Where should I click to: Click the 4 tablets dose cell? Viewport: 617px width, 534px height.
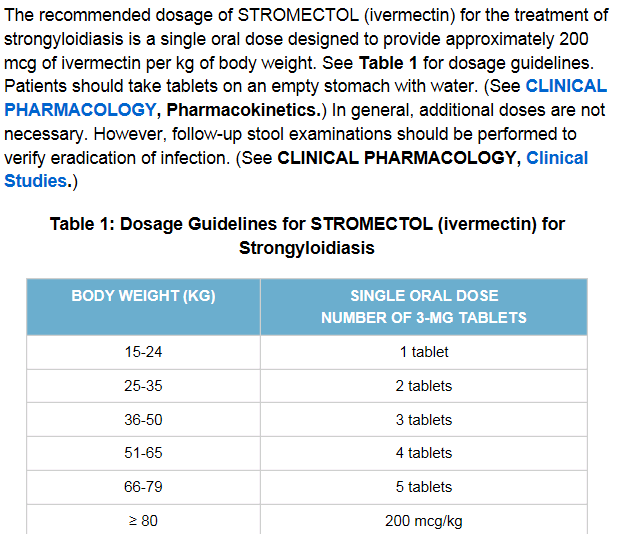click(x=423, y=453)
